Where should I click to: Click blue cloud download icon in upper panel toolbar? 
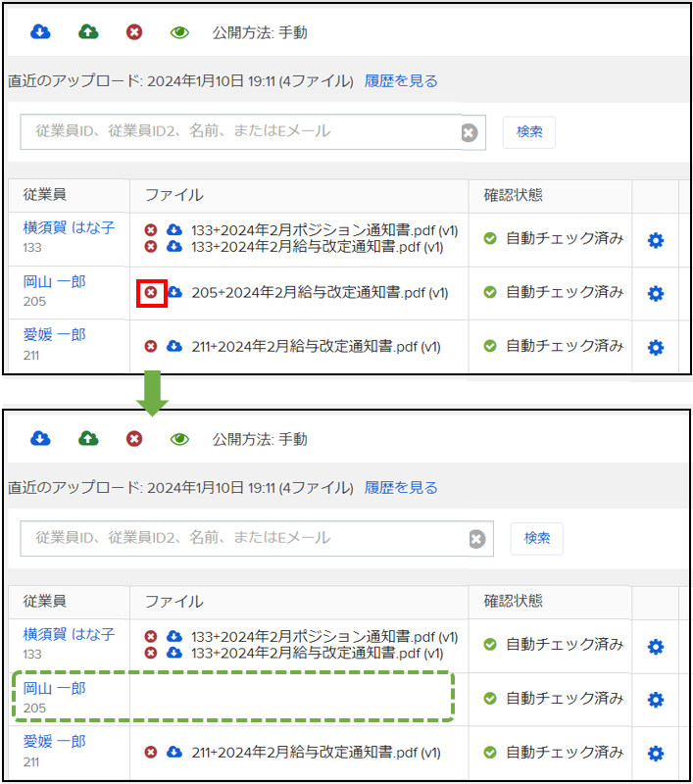coord(40,32)
